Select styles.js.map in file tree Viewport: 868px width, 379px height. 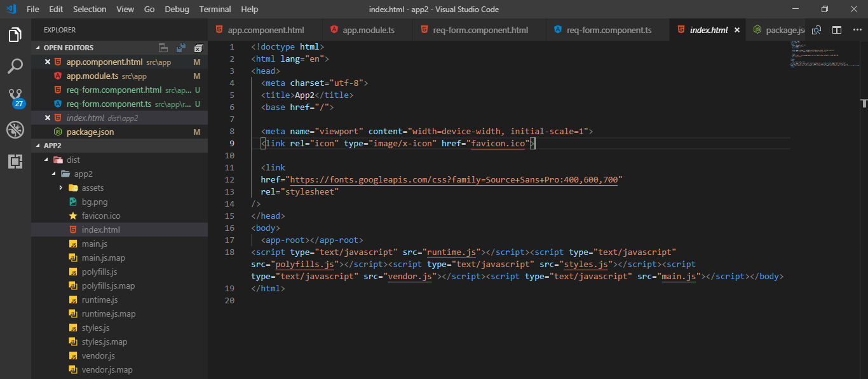coord(119,342)
